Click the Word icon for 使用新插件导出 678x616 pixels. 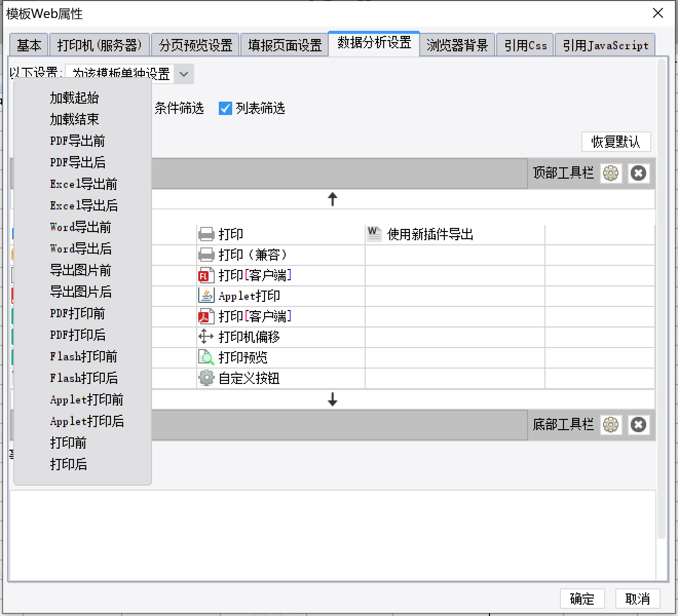click(x=374, y=234)
